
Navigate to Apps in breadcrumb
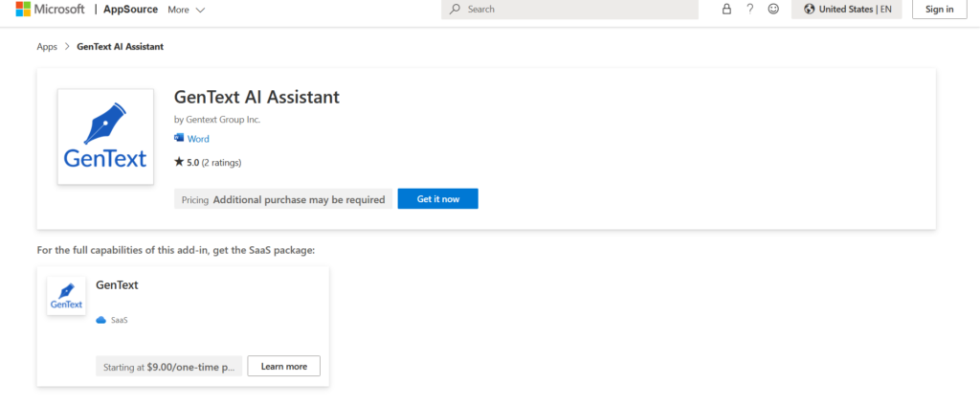[x=47, y=47]
